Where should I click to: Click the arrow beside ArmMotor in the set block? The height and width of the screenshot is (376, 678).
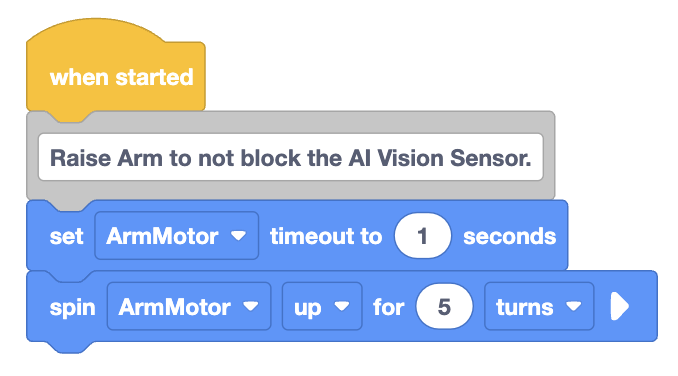pyautogui.click(x=238, y=236)
